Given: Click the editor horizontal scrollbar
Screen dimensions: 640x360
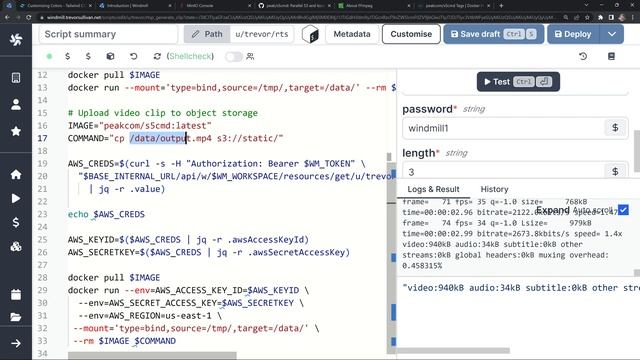Looking at the screenshot, I should 152,355.
